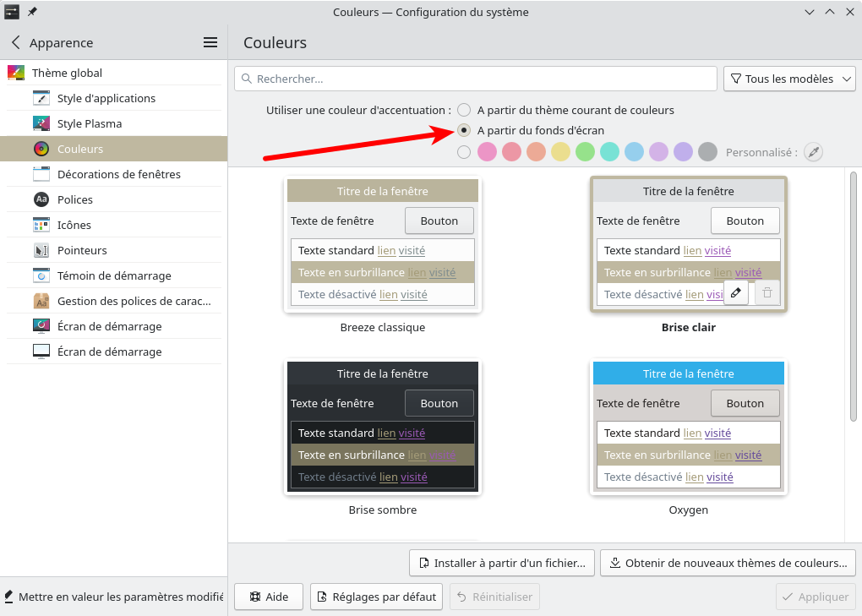Open the hamburger menu in the sidebar header

210,42
